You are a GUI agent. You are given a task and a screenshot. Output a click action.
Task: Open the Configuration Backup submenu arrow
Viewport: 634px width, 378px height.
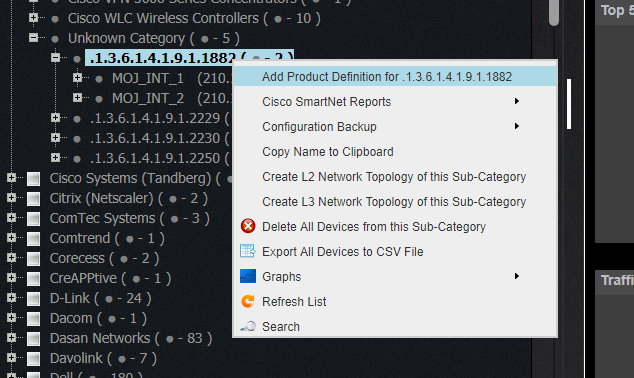516,126
